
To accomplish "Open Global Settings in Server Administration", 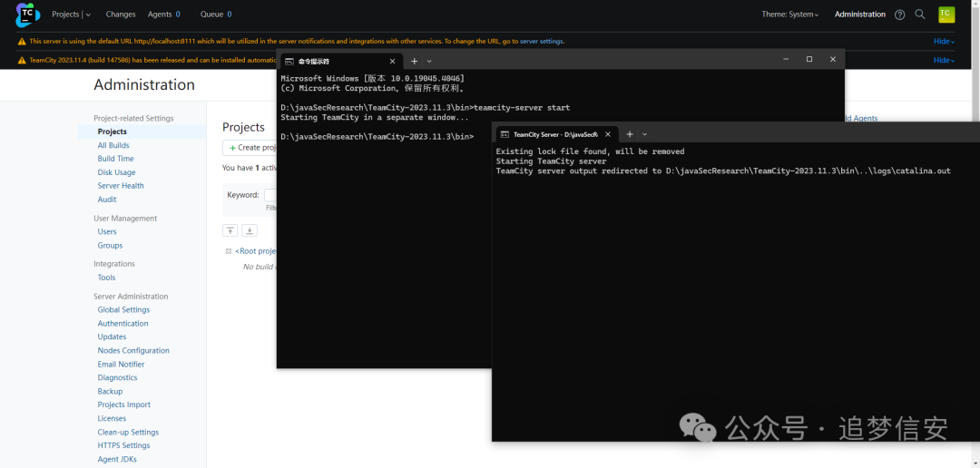I will [x=123, y=310].
